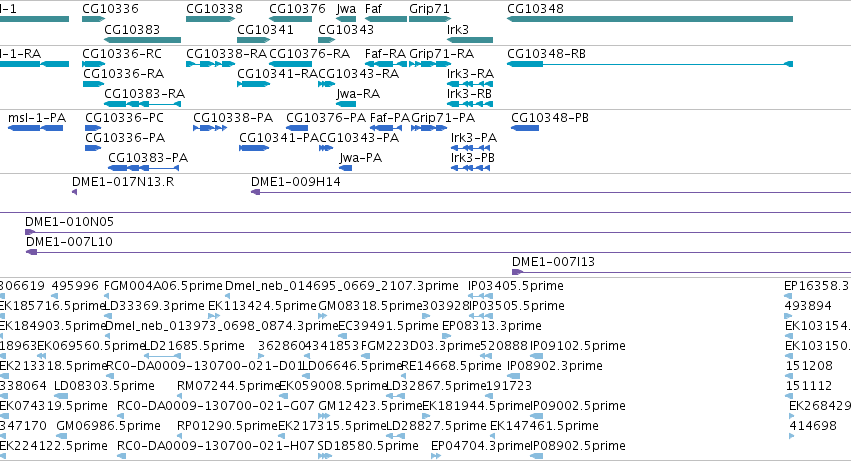Select the CG10336-RA transcript glyph

(x=93, y=84)
